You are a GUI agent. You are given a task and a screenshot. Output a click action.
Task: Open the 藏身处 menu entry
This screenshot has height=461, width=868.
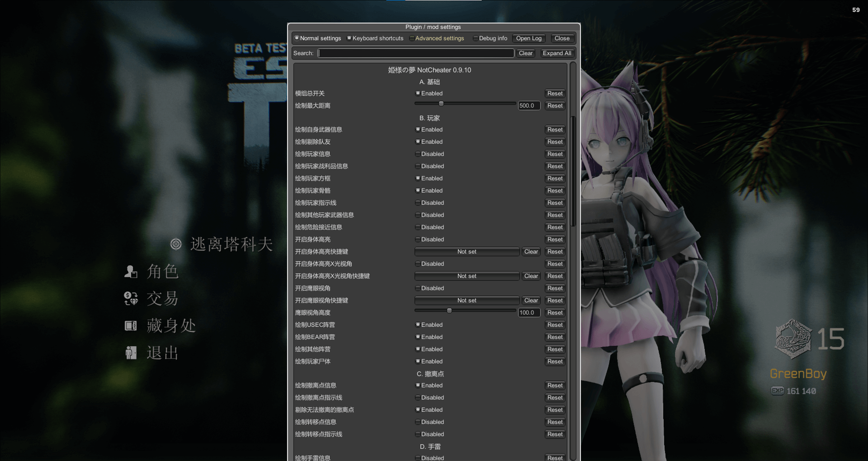(x=171, y=325)
